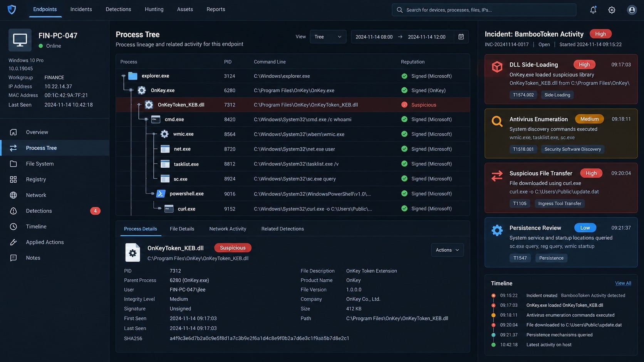Open the Network Activity tab

tap(228, 229)
